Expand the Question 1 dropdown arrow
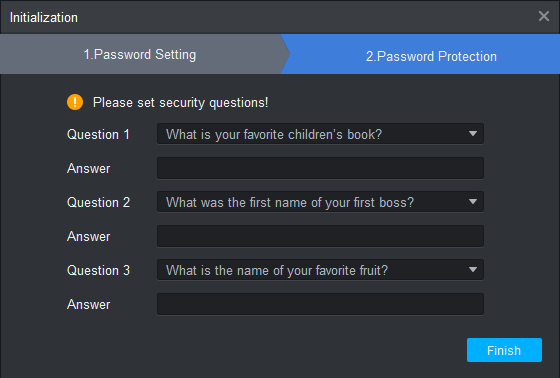Viewport: 560px width, 378px height. click(x=473, y=134)
